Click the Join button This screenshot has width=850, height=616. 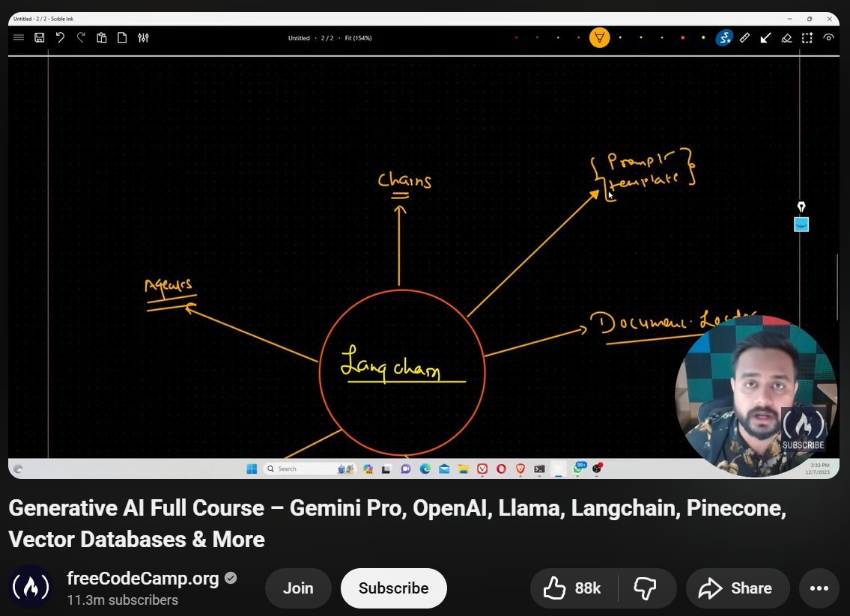(x=298, y=588)
